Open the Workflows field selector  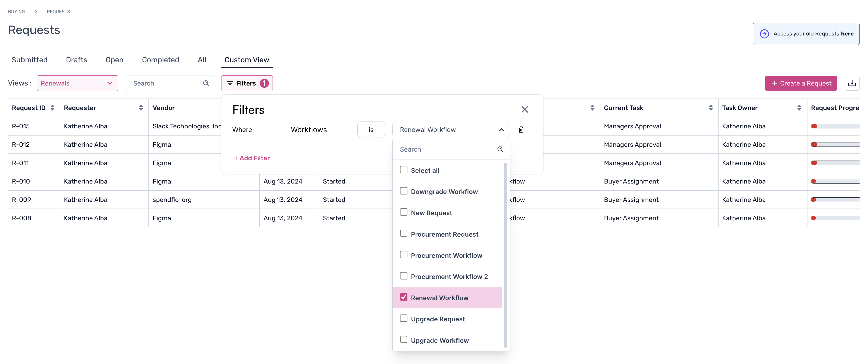pos(309,130)
